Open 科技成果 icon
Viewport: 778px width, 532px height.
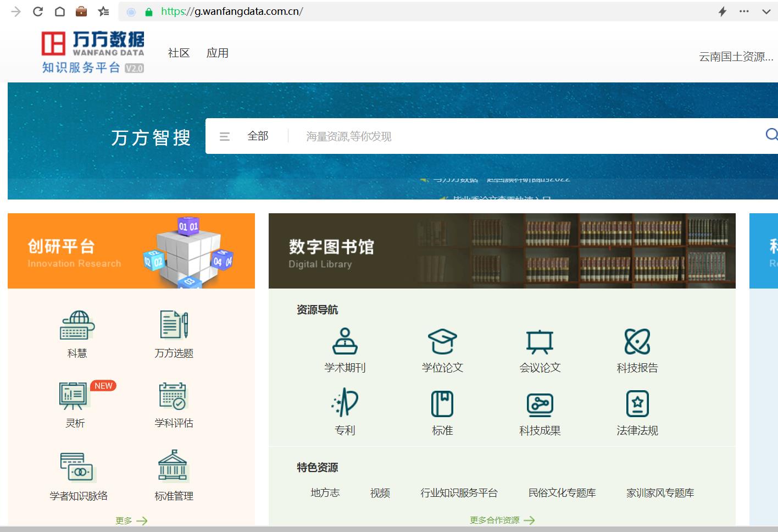pyautogui.click(x=540, y=405)
